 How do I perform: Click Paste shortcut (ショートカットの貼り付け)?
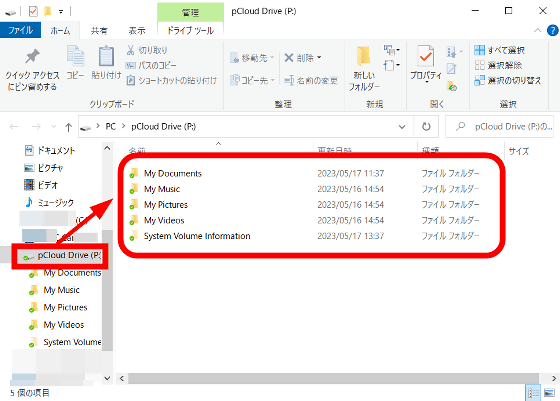[x=171, y=80]
